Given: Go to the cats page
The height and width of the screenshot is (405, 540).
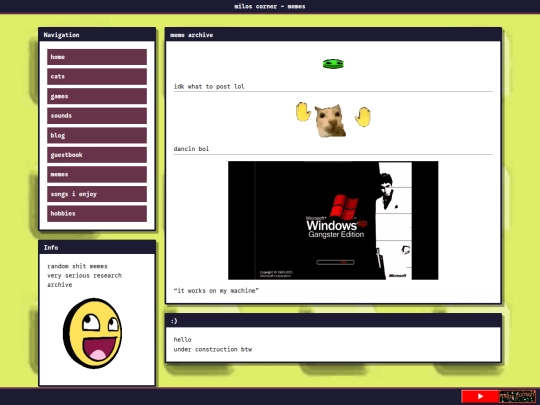Looking at the screenshot, I should pos(97,76).
